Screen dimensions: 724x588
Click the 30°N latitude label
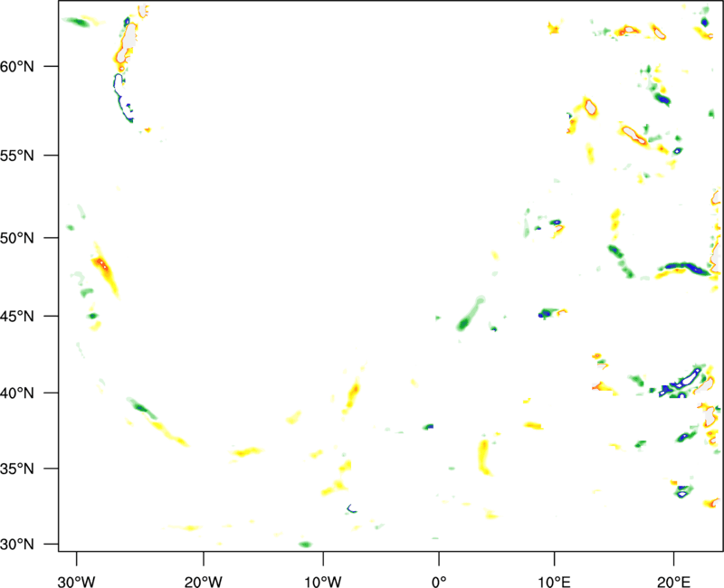click(30, 545)
